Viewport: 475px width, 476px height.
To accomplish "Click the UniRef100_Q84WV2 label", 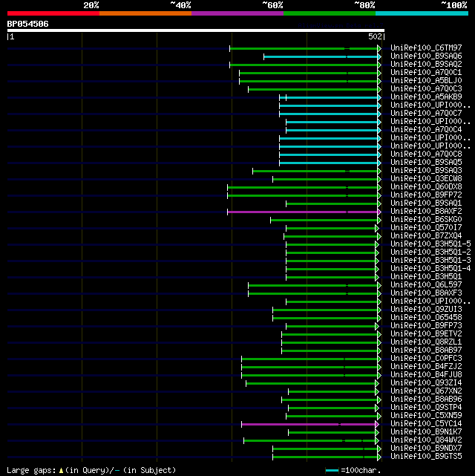I will coord(426,440).
